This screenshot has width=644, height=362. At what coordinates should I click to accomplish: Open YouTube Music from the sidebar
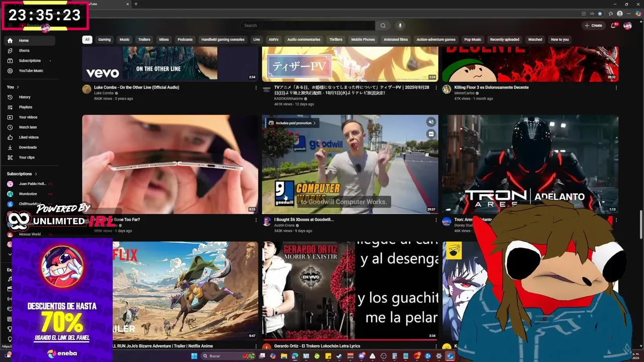(31, 71)
